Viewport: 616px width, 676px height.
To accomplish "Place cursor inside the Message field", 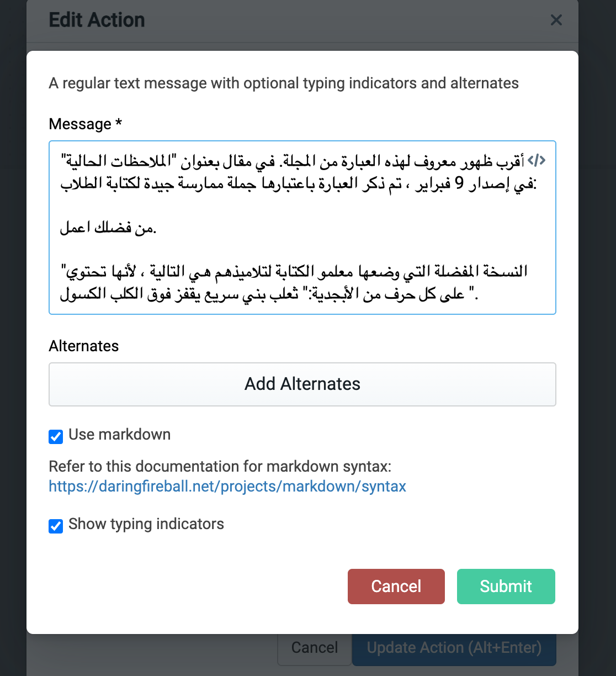I will coord(302,226).
